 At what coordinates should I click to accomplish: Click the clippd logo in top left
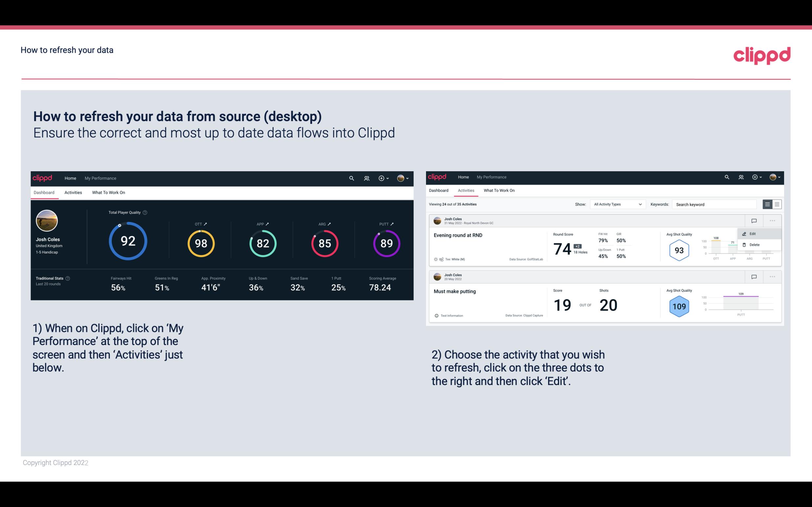[43, 177]
